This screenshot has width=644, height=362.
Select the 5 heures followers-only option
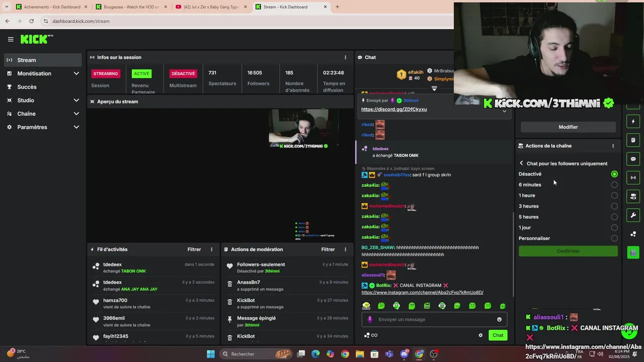[614, 217]
